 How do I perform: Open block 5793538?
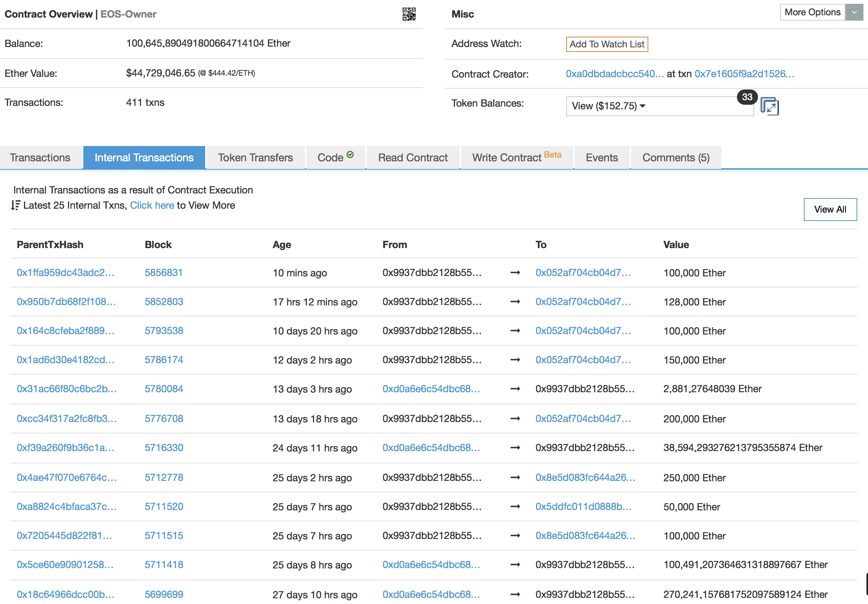[x=164, y=331]
